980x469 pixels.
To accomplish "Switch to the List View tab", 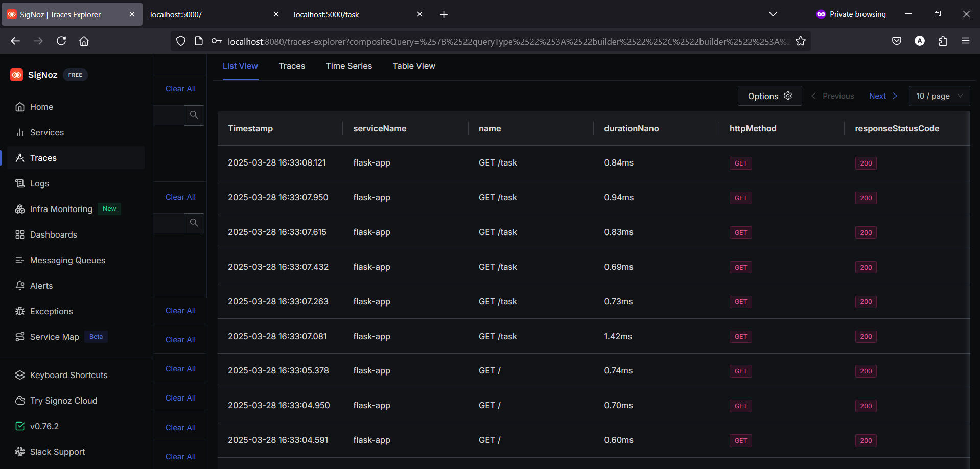I will pos(240,66).
